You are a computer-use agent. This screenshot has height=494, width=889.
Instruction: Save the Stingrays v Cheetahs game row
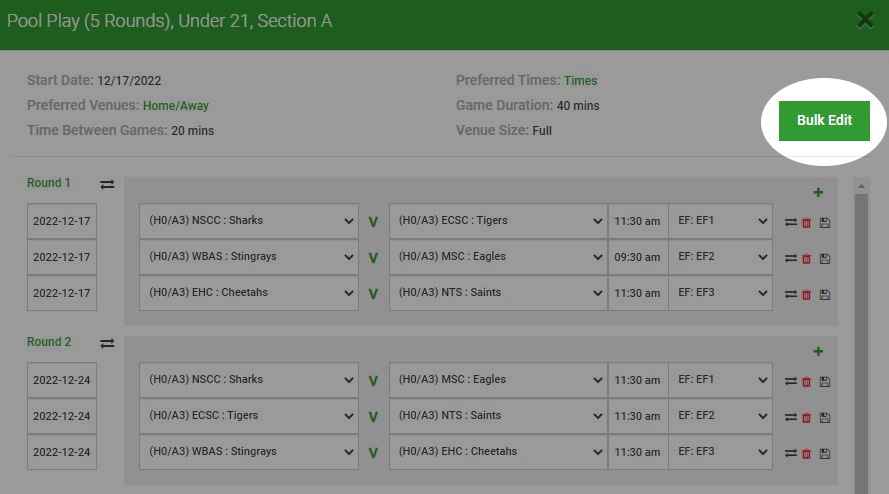click(x=825, y=454)
